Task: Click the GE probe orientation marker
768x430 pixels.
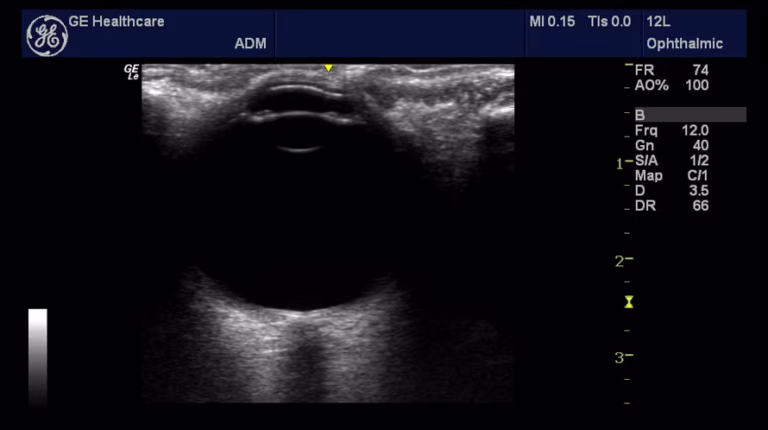Action: point(131,72)
